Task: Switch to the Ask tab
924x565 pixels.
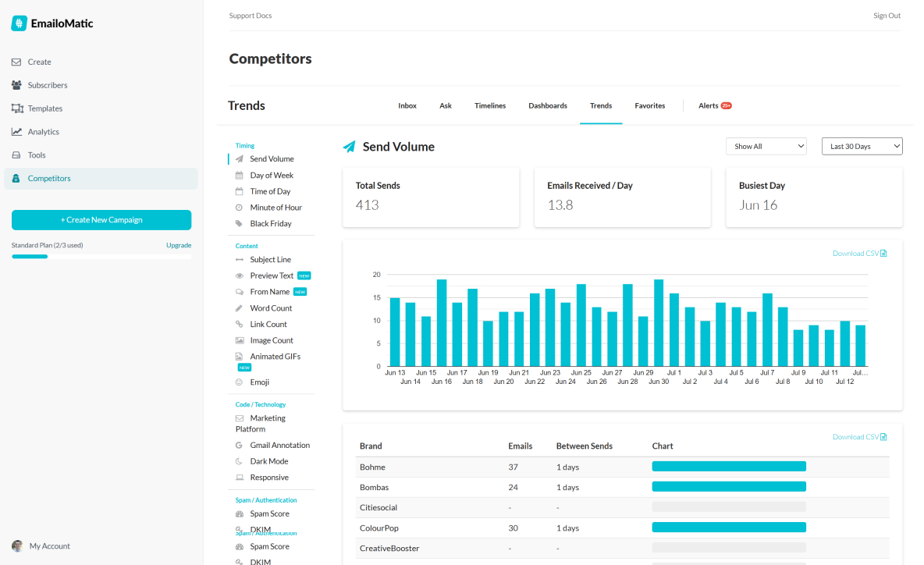Action: click(446, 106)
